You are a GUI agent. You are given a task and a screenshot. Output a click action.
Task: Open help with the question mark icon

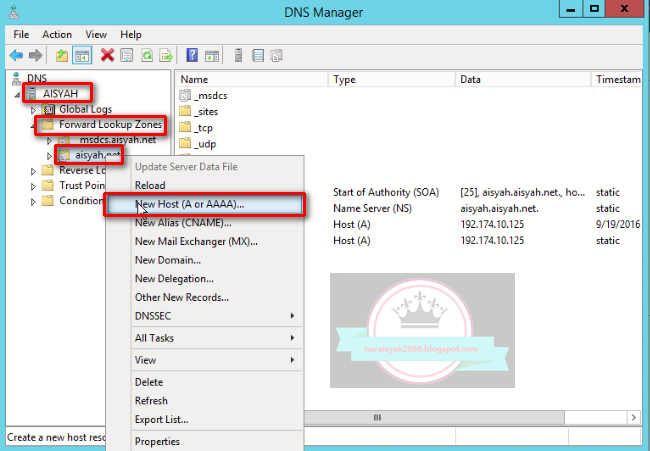[x=192, y=55]
